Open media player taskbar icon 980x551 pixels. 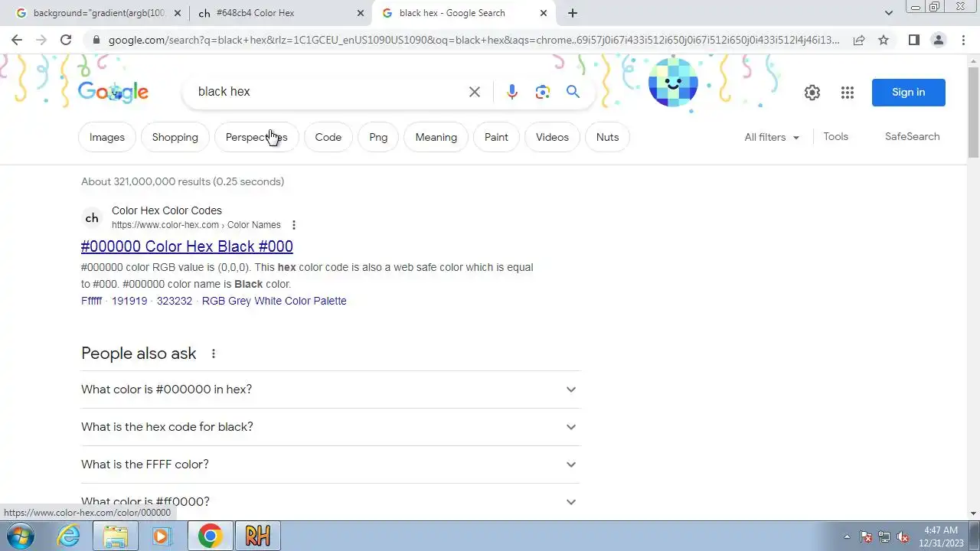161,536
